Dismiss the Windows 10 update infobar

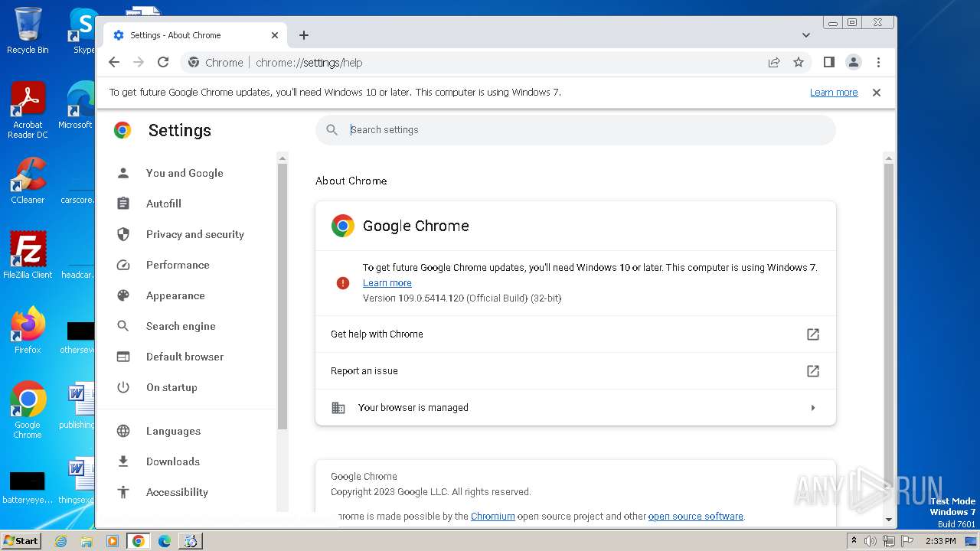point(877,93)
